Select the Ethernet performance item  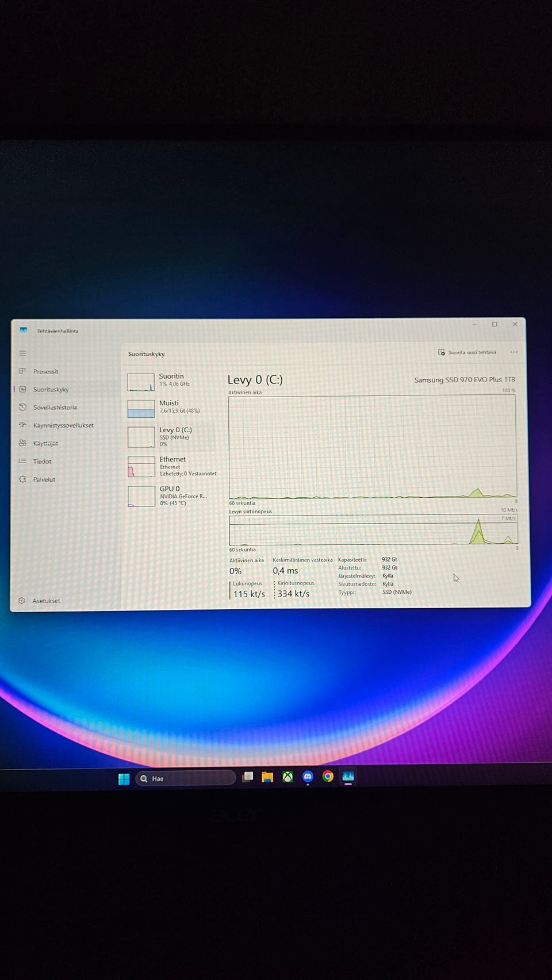171,466
